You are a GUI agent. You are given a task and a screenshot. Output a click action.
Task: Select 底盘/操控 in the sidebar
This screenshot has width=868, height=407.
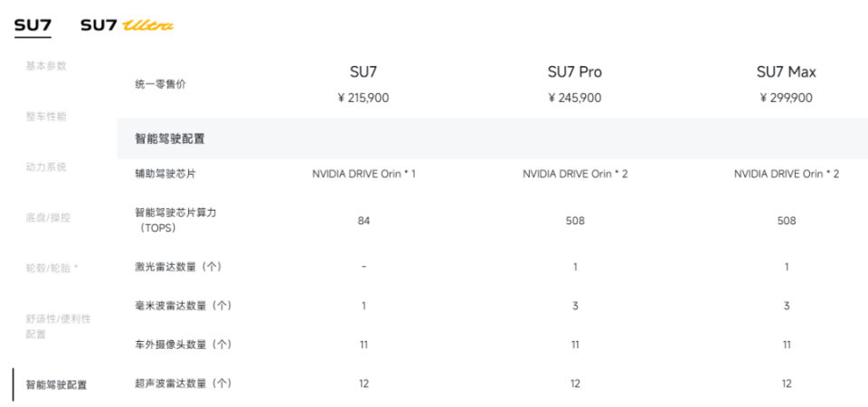(x=48, y=218)
